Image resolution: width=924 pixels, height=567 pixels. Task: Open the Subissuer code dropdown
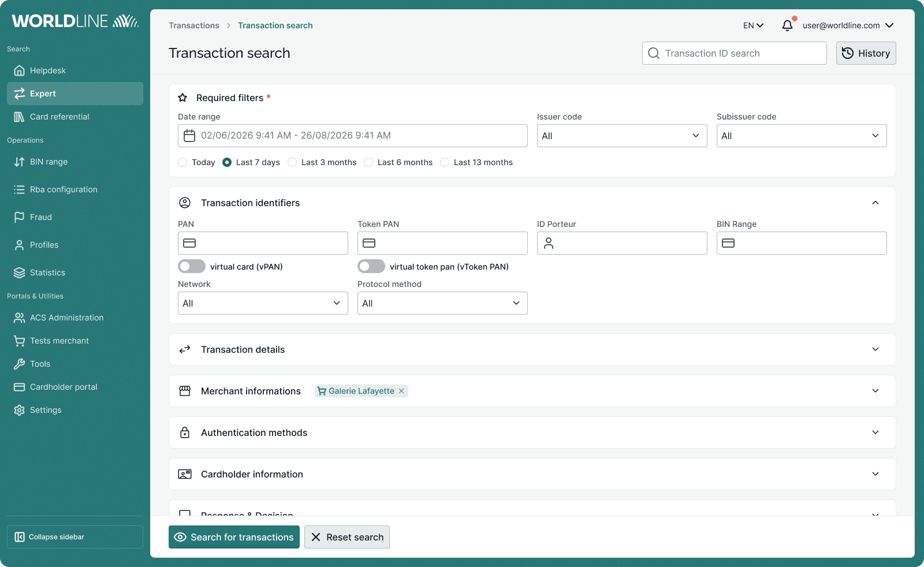coord(802,136)
